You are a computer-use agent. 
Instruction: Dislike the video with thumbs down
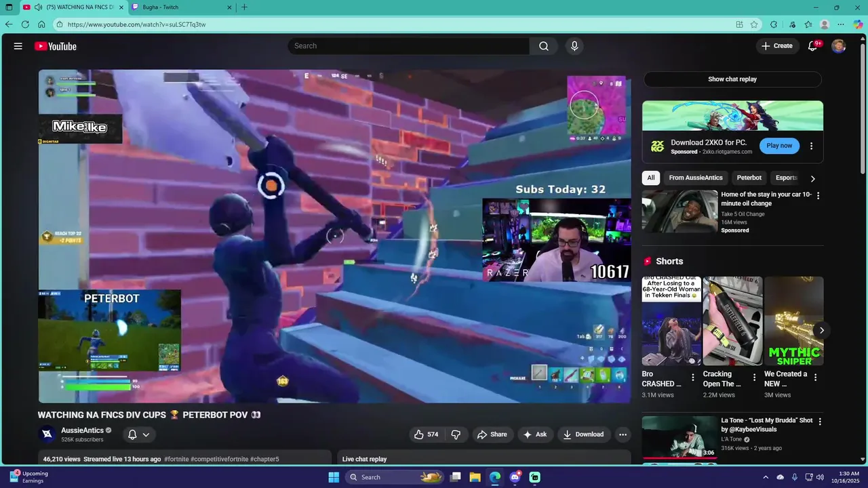tap(456, 434)
